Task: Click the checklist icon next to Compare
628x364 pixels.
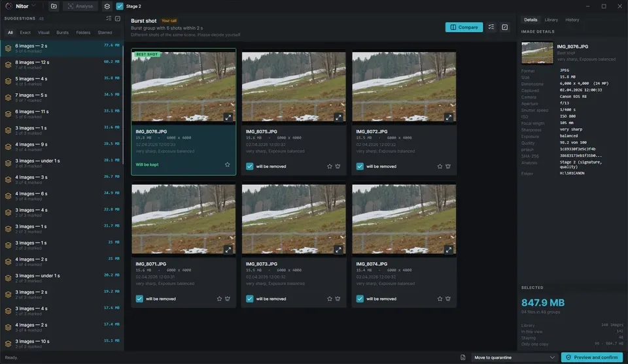Action: click(491, 27)
